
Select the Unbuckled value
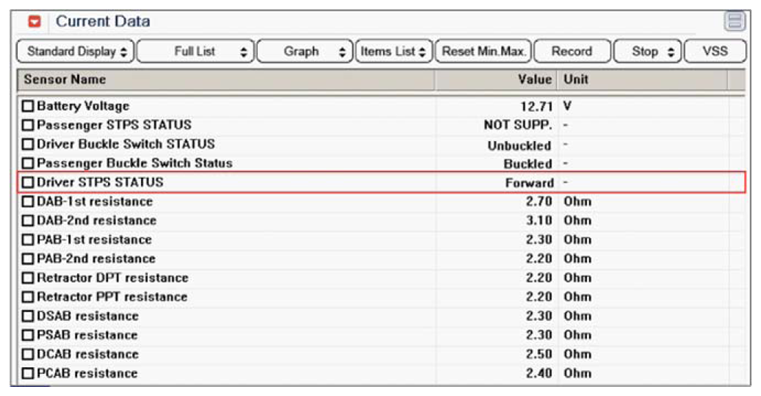519,146
